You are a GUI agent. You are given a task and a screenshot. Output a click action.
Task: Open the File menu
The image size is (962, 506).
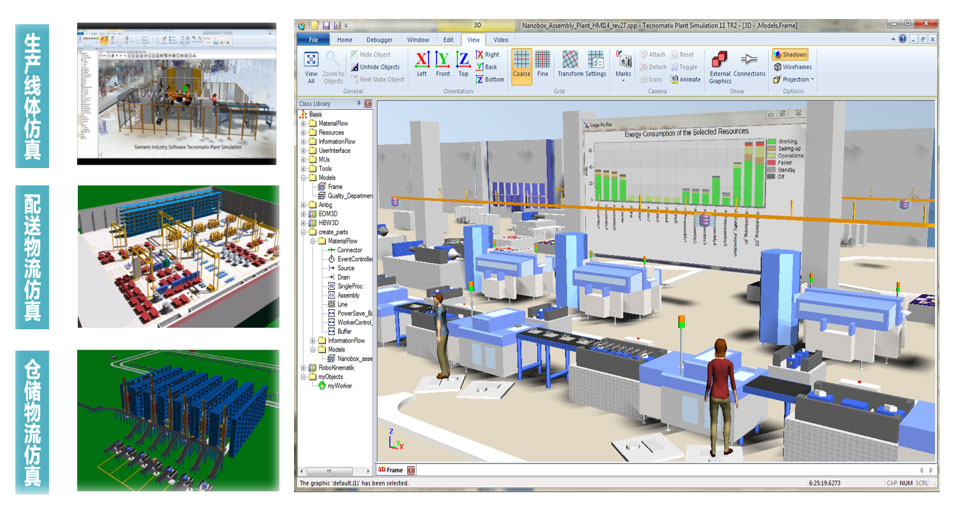tap(312, 39)
